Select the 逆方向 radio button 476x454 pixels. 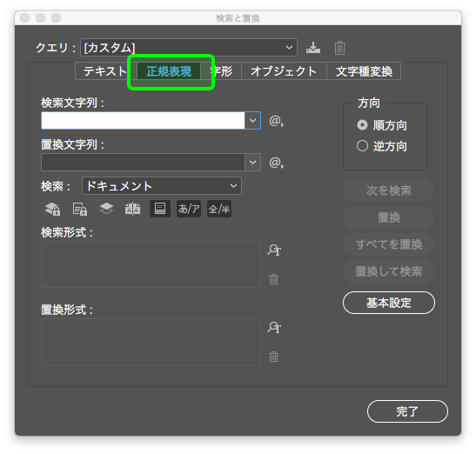362,146
